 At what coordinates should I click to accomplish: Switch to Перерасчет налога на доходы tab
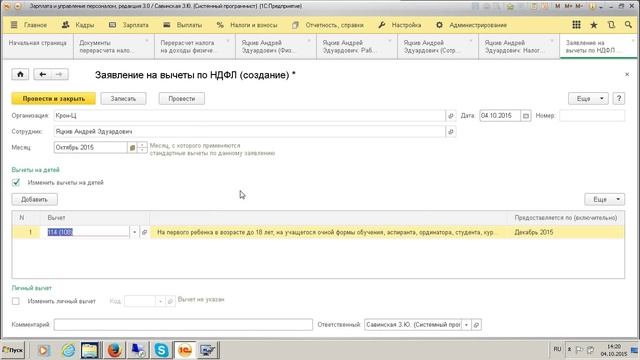coord(195,47)
